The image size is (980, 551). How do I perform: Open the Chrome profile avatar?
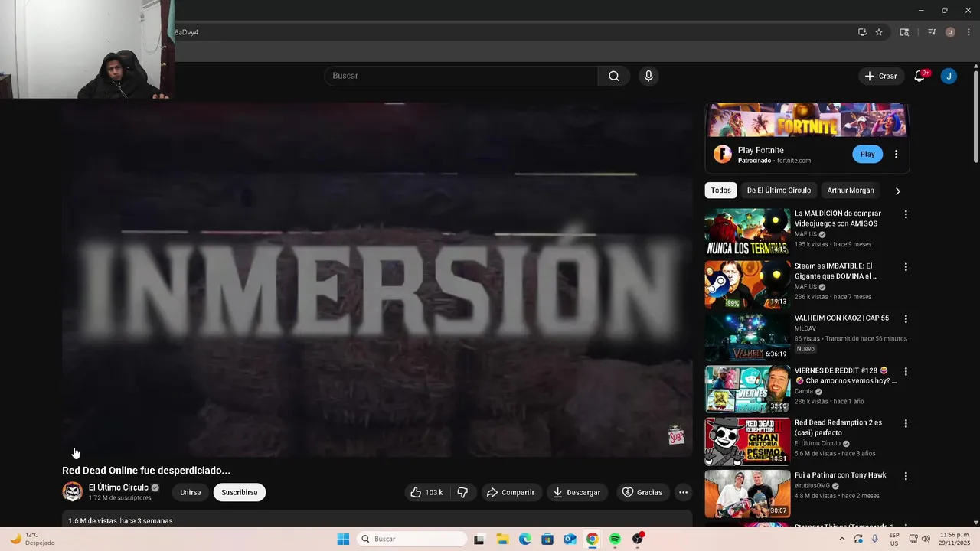[950, 32]
